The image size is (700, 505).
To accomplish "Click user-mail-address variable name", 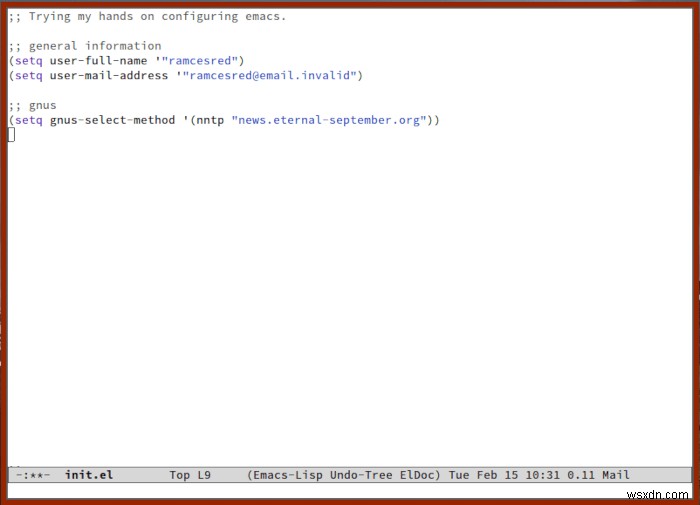I will tap(109, 75).
